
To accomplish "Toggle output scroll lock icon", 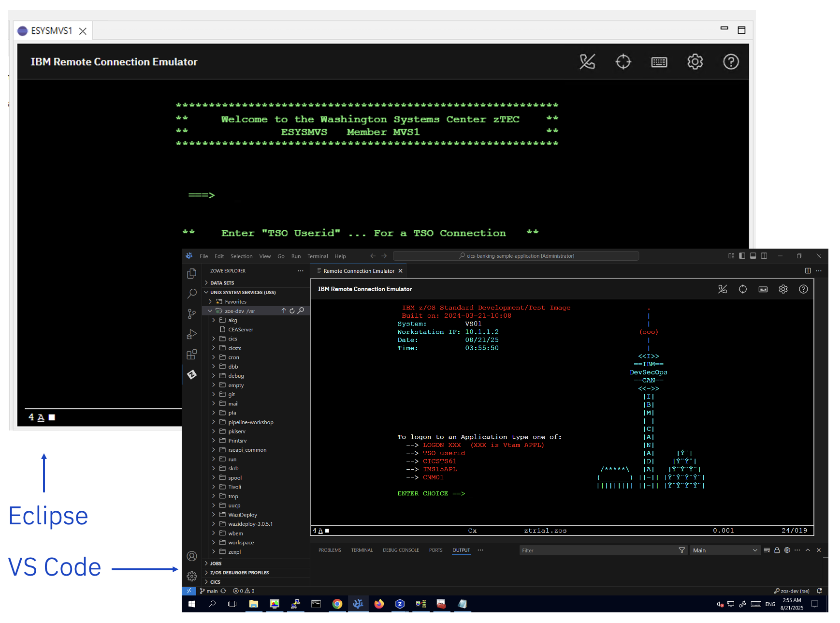I will 777,550.
